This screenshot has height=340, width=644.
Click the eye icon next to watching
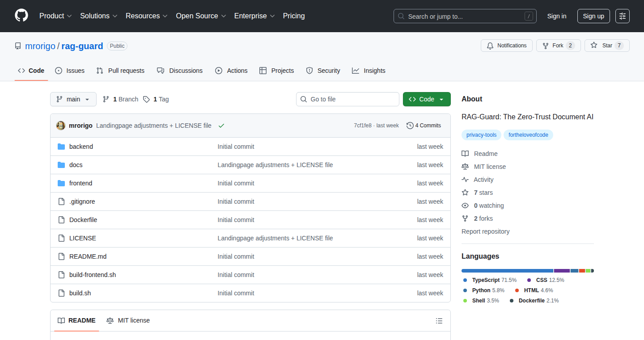coord(465,206)
